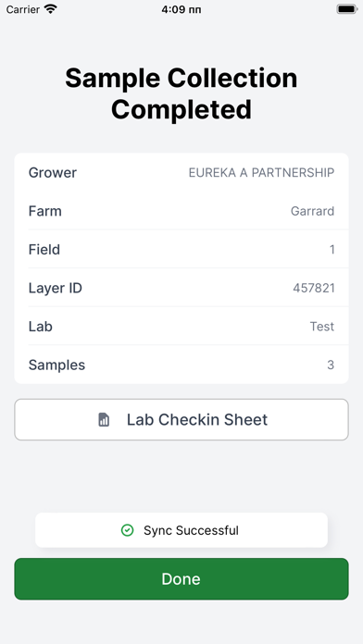
Task: Open the Lab Checkin Sheet
Action: [181, 420]
